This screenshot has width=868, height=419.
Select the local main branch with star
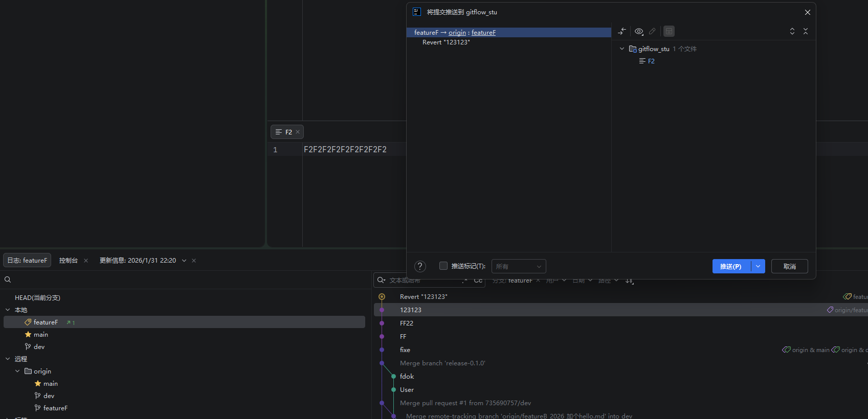pos(41,335)
